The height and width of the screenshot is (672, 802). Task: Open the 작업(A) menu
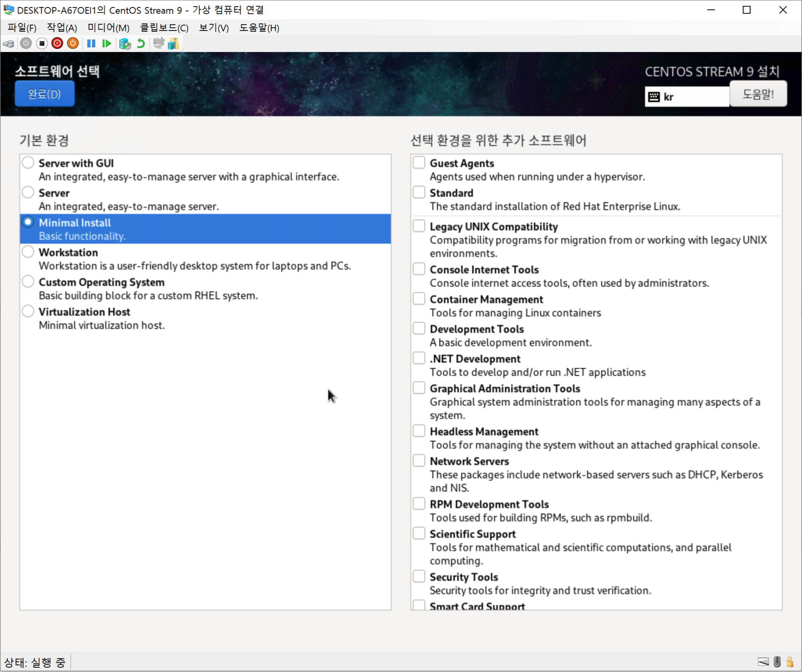pos(62,28)
